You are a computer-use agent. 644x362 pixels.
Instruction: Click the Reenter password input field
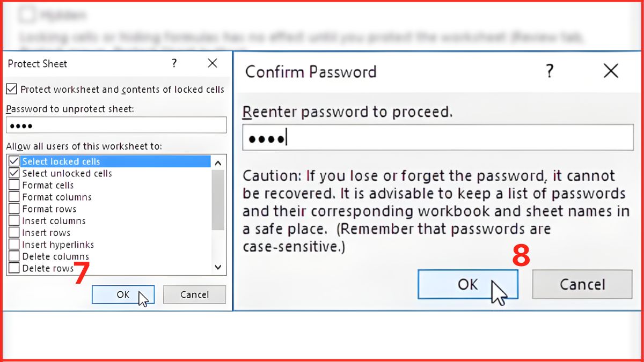(x=437, y=138)
